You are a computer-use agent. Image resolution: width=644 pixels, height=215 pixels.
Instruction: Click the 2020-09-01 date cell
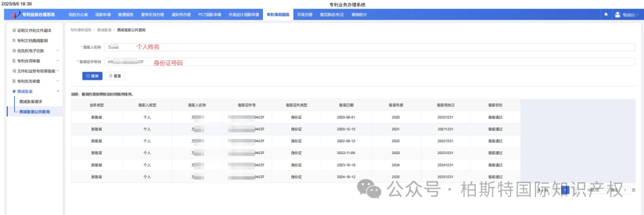[346, 117]
